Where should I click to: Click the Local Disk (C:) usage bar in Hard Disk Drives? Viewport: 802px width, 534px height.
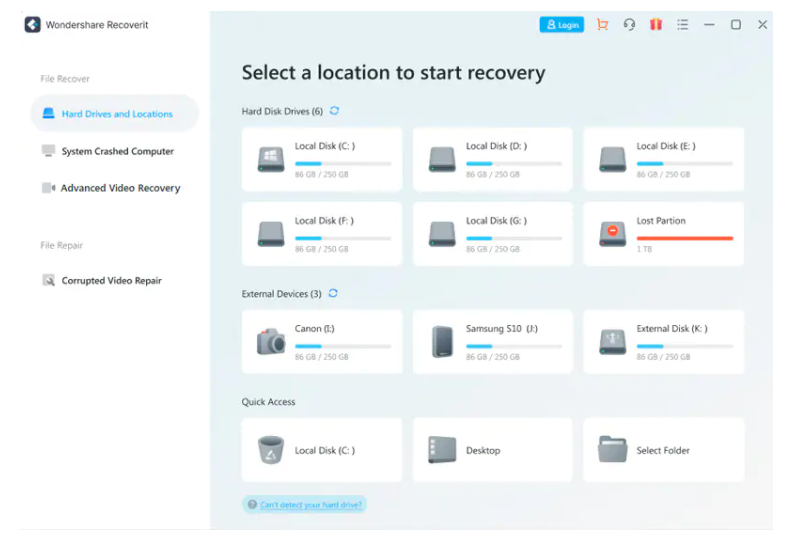(343, 164)
